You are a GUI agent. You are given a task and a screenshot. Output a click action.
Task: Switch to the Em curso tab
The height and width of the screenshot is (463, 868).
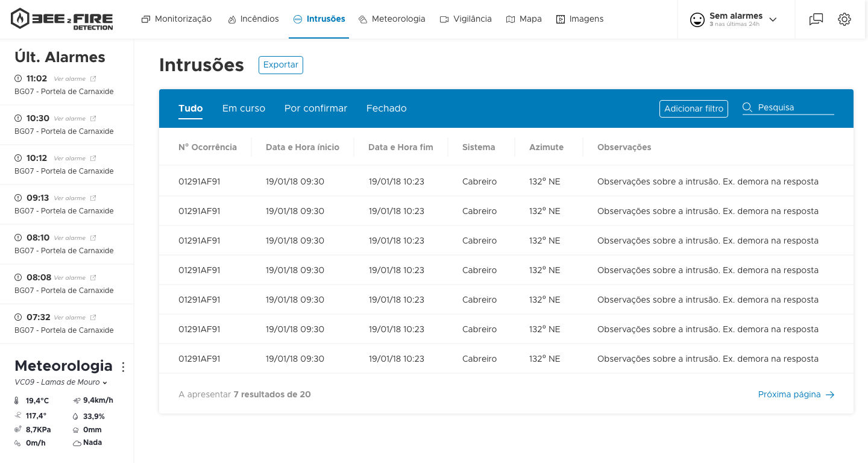[244, 109]
